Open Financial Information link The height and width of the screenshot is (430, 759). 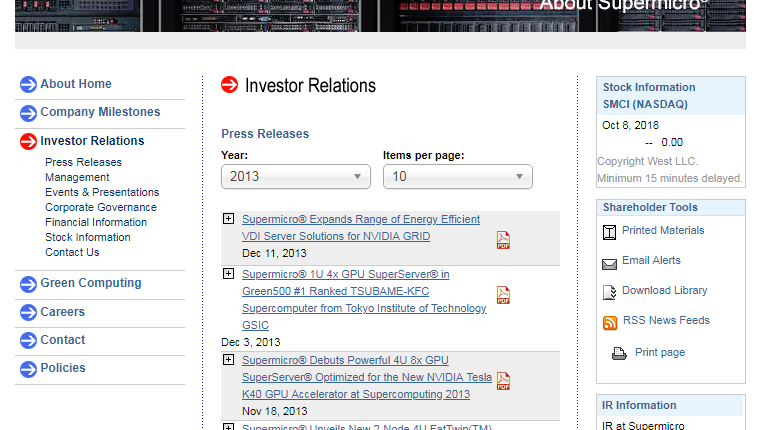(96, 222)
